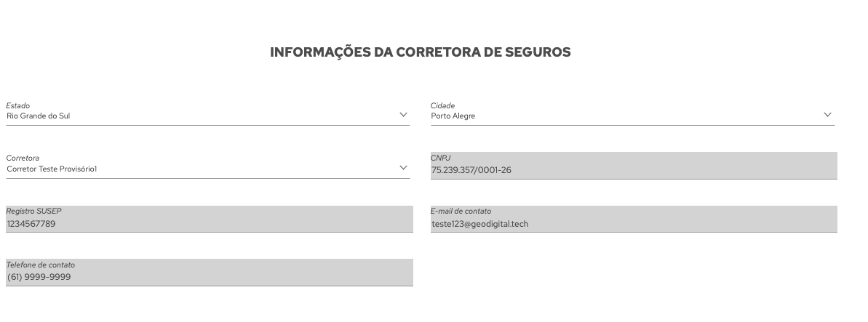Click the Corretora label
868x322 pixels.
click(23, 158)
